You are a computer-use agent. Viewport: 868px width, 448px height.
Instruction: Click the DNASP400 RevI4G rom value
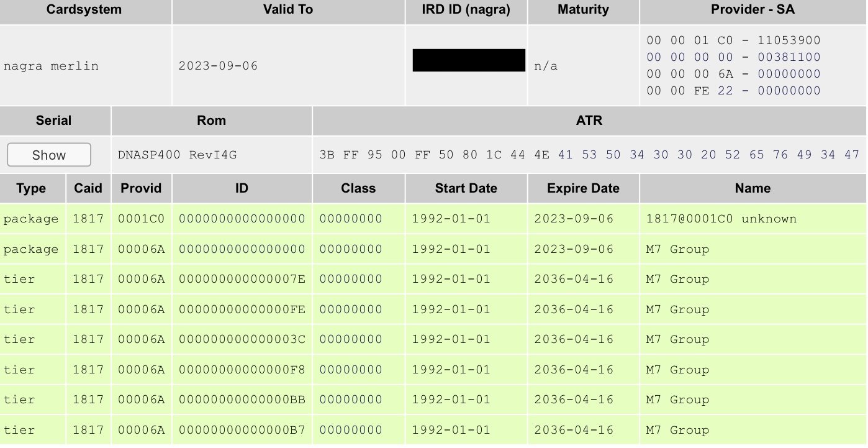pos(177,155)
